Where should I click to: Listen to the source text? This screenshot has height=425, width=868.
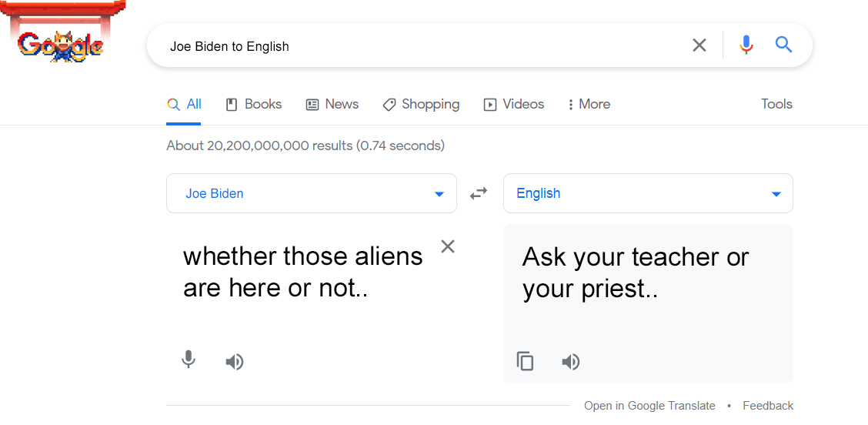(234, 363)
